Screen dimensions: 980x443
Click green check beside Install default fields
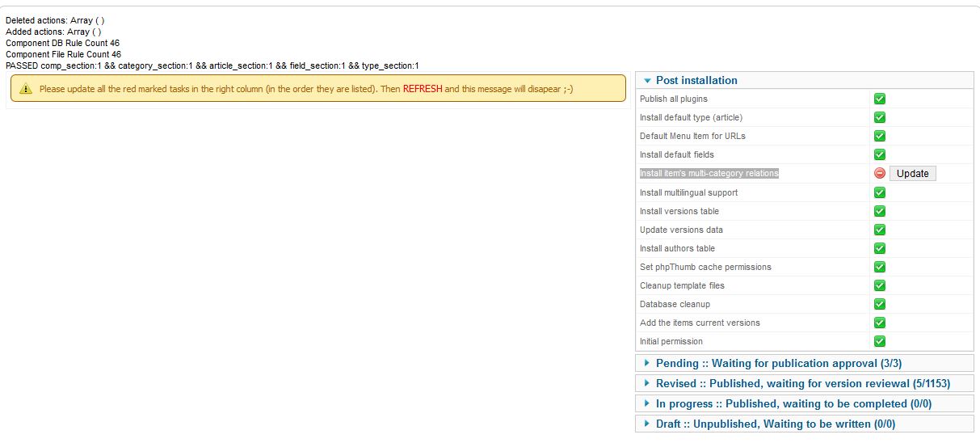[880, 154]
